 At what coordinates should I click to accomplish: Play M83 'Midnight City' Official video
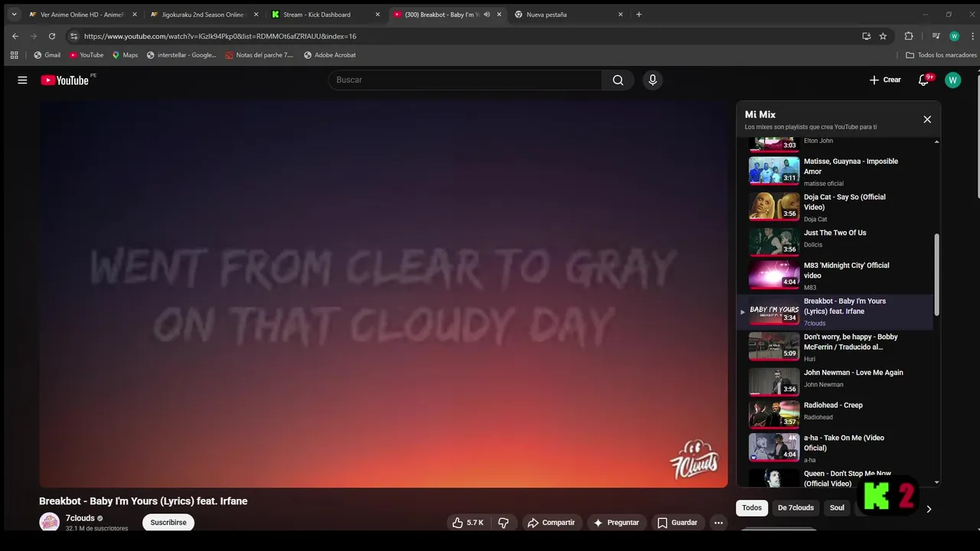point(835,275)
